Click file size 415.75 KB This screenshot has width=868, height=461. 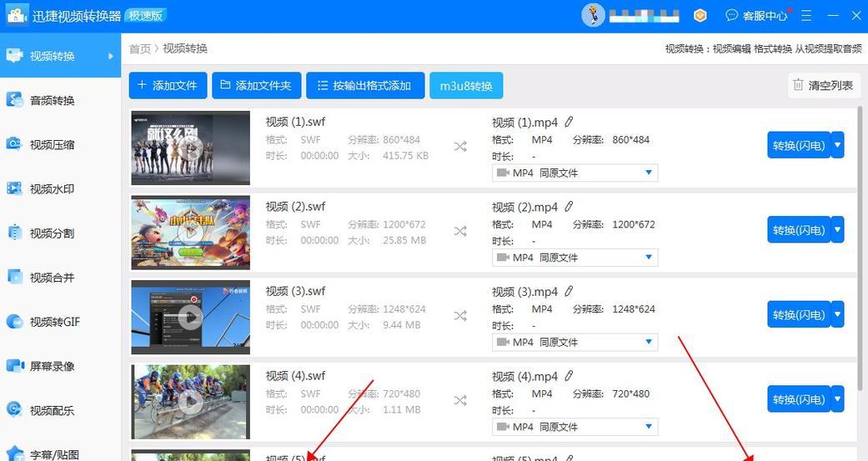pyautogui.click(x=405, y=156)
